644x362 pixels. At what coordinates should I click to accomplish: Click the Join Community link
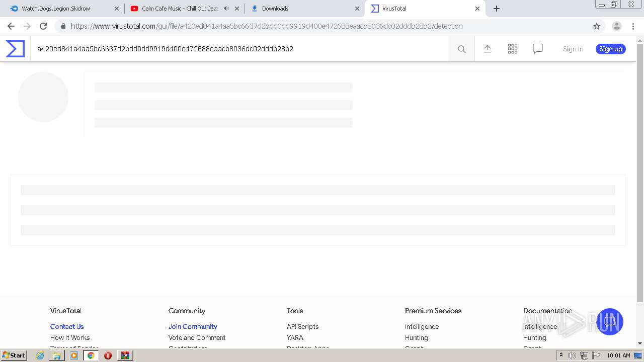193,326
